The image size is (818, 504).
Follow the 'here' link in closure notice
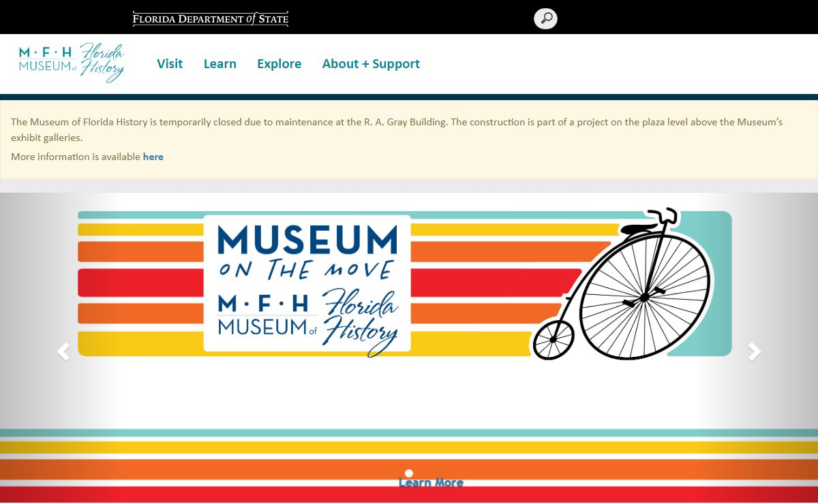click(x=153, y=157)
